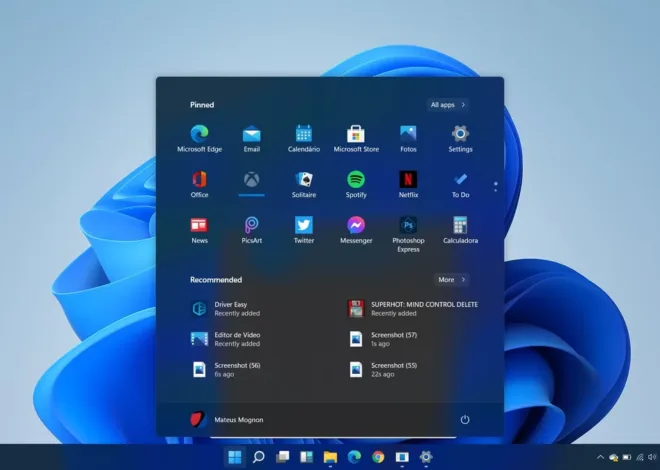This screenshot has height=470, width=660.
Task: Click the battery icon in system tray
Action: tap(627, 457)
